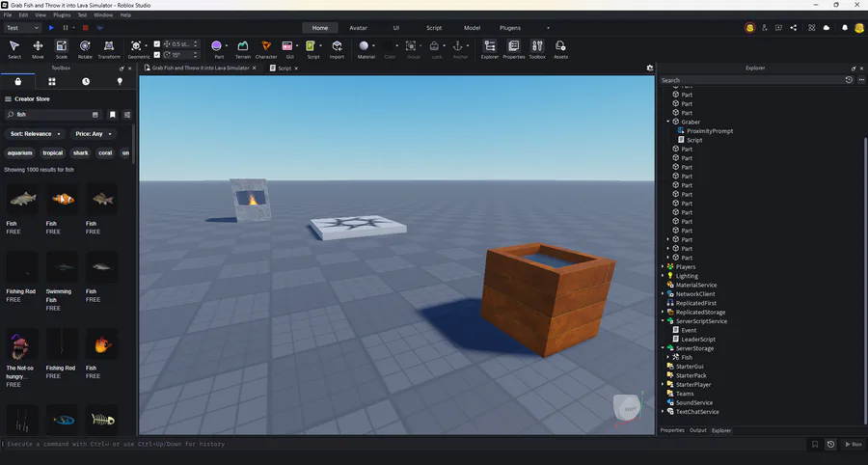Open the Import tool
Screen dimensions: 868x465
point(337,48)
